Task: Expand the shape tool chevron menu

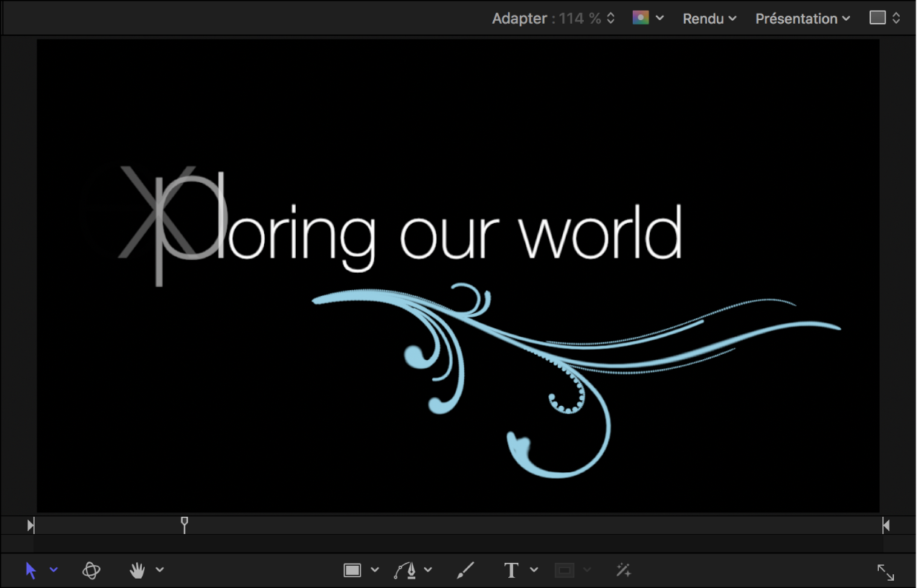Action: tap(375, 570)
